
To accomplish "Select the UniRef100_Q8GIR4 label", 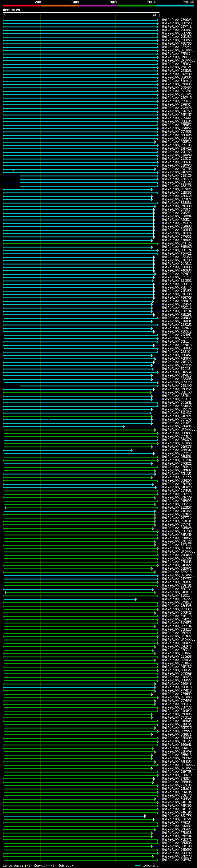I will coord(177,250).
